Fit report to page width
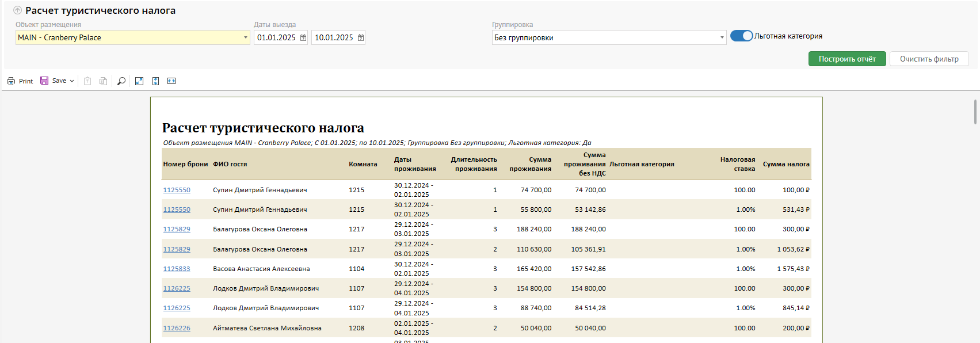The image size is (980, 343). click(x=171, y=81)
